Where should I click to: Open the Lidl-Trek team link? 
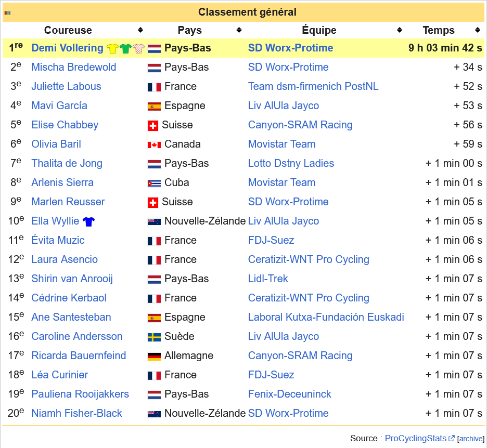(x=268, y=279)
